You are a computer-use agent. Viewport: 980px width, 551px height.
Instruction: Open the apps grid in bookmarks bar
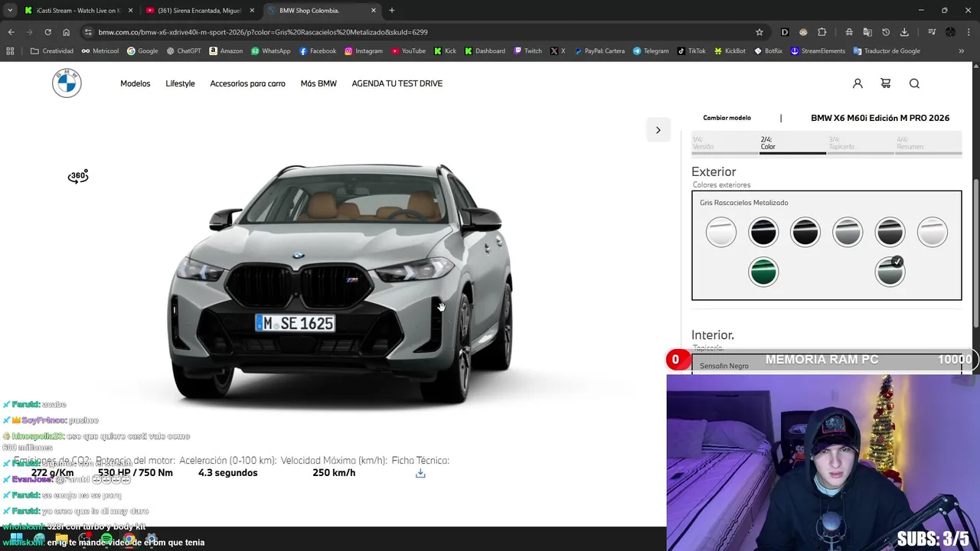[x=10, y=51]
